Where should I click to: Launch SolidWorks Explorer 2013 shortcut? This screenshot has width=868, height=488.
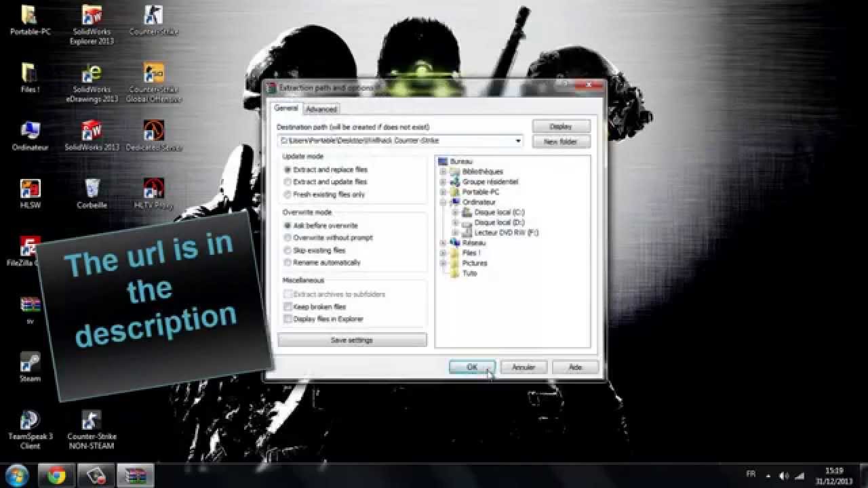point(92,24)
